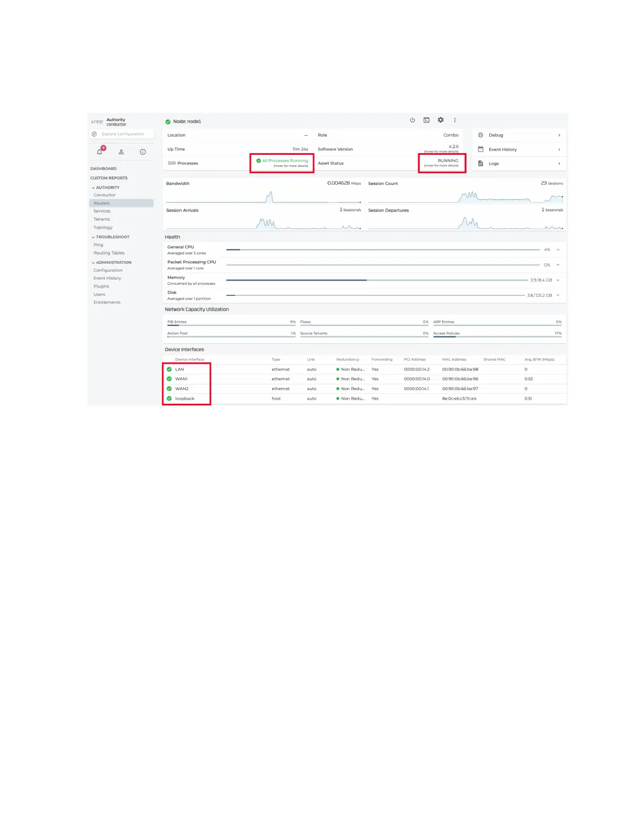Image resolution: width=644 pixels, height=834 pixels.
Task: Click the Avg. B/W (Mbps) column header
Action: point(539,360)
